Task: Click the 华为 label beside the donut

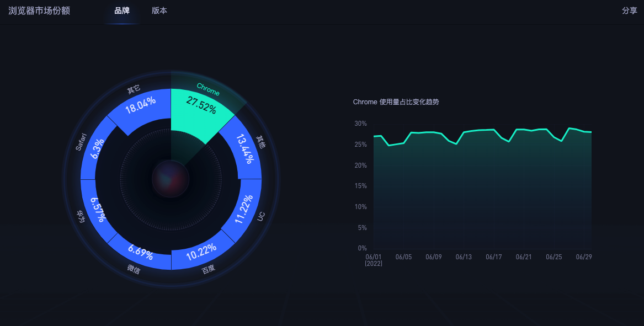Action: (81, 217)
